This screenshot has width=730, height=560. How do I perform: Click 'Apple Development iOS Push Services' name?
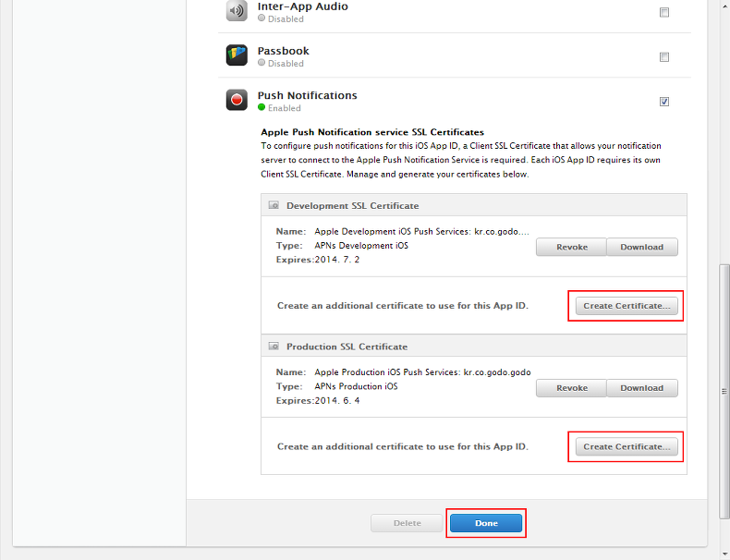(421, 231)
